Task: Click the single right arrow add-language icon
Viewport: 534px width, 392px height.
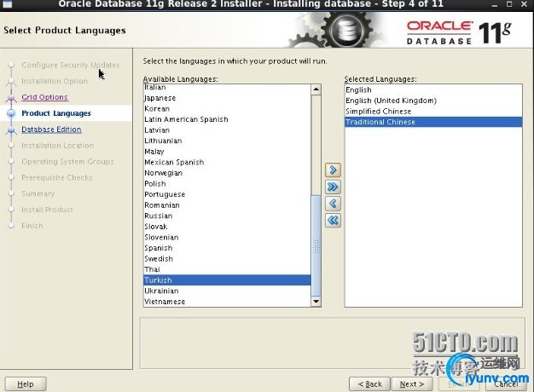Action: point(333,170)
